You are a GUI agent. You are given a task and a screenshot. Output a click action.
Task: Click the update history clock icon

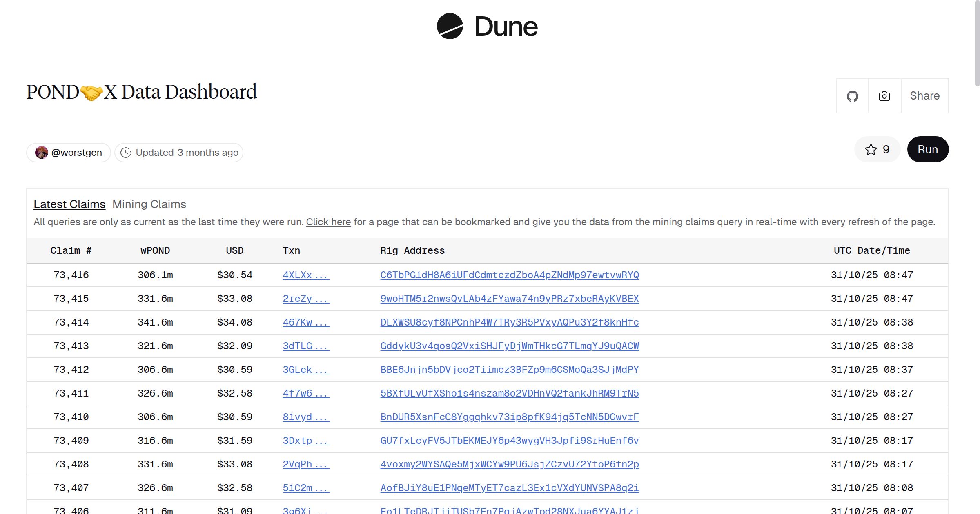click(126, 152)
